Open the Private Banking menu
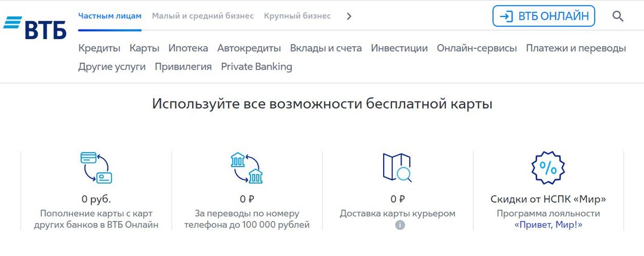The height and width of the screenshot is (256, 644). coord(257,67)
